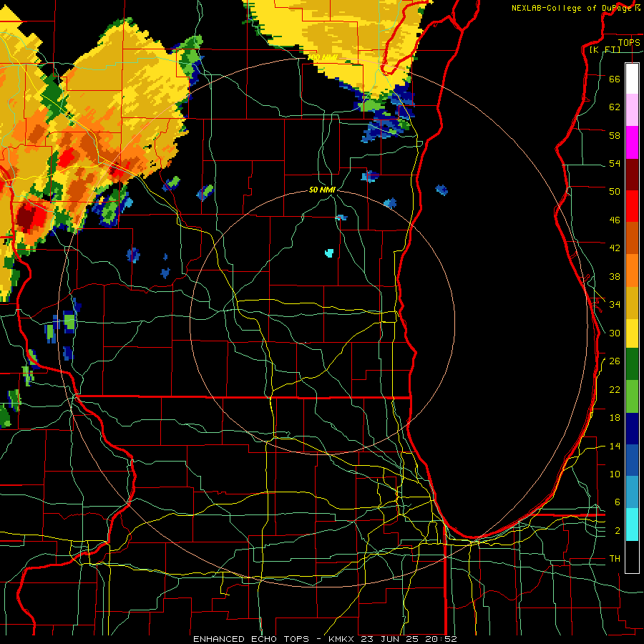Pick the light orange legend swatch
This screenshot has height=644, width=644.
tap(632, 270)
